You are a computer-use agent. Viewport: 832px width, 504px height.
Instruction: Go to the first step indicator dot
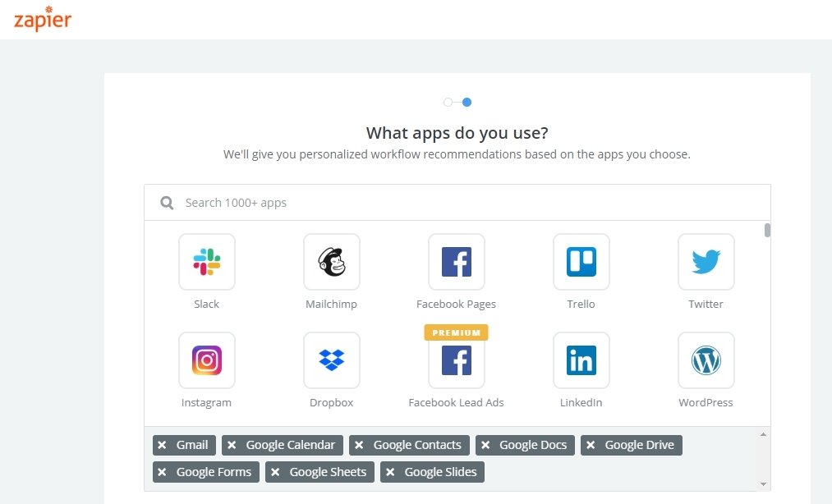coord(448,103)
